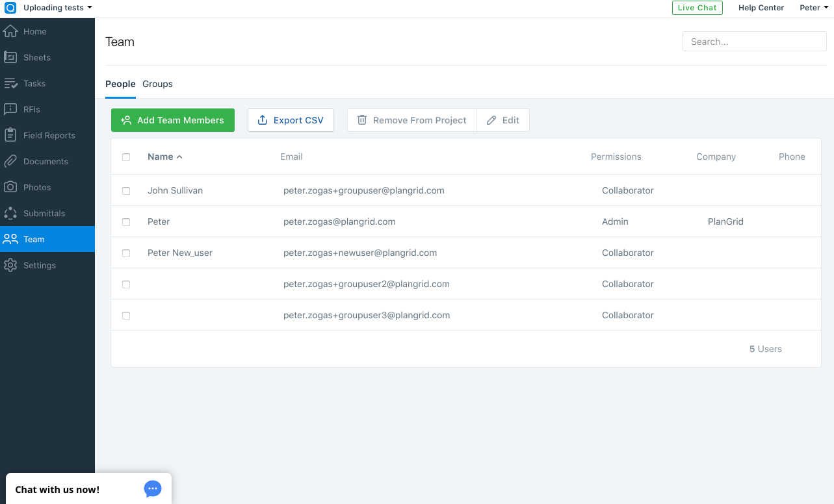834x504 pixels.
Task: Click peter.zogas+groupuser3@plangrid.com email
Action: point(367,315)
